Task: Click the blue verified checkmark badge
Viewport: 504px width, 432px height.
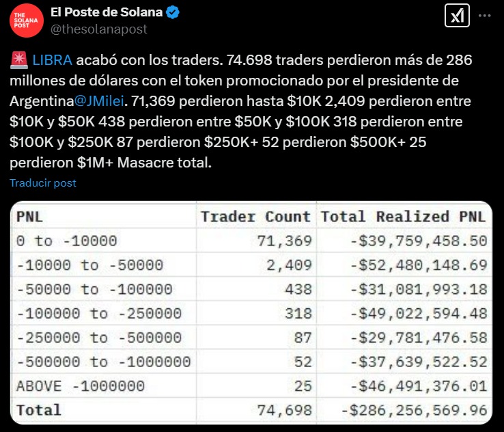Action: click(173, 12)
